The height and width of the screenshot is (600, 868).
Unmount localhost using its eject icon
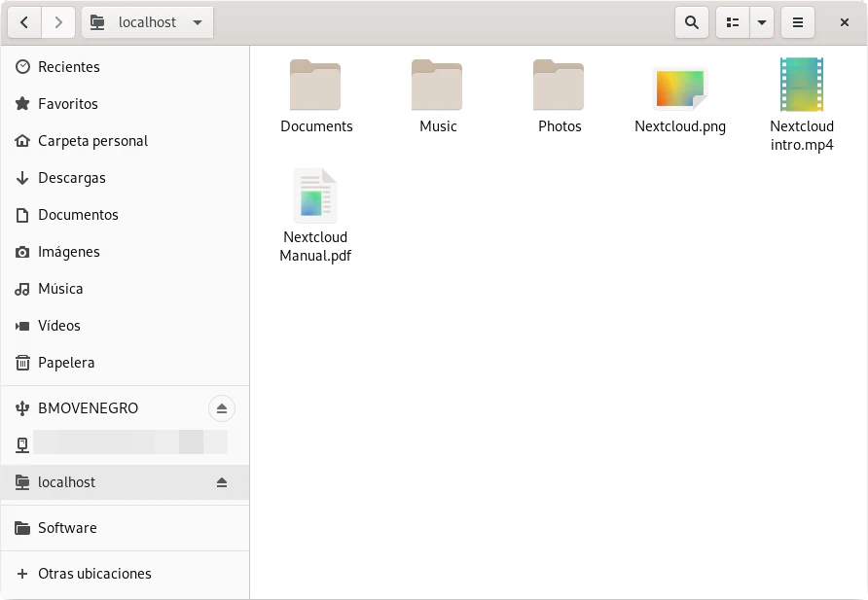(222, 482)
